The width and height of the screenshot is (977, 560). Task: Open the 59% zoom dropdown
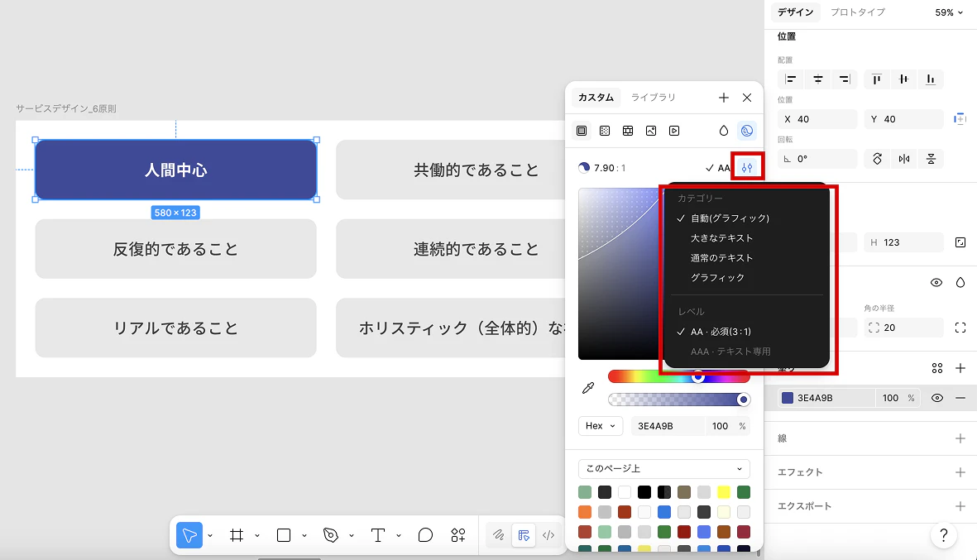949,12
